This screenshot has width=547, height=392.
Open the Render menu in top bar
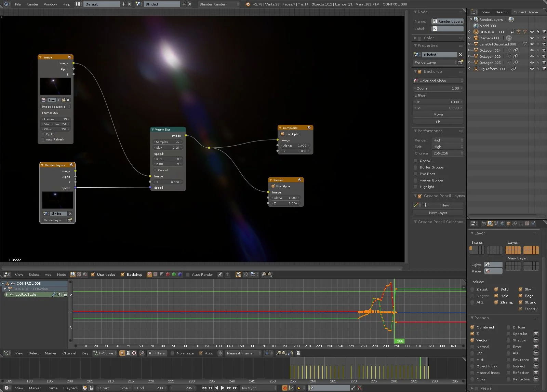click(x=32, y=4)
